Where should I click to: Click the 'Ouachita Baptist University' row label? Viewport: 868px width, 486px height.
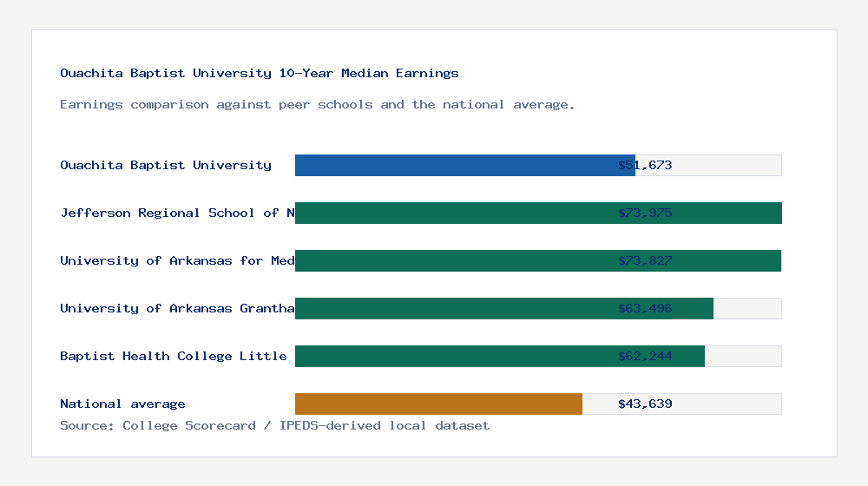[166, 165]
